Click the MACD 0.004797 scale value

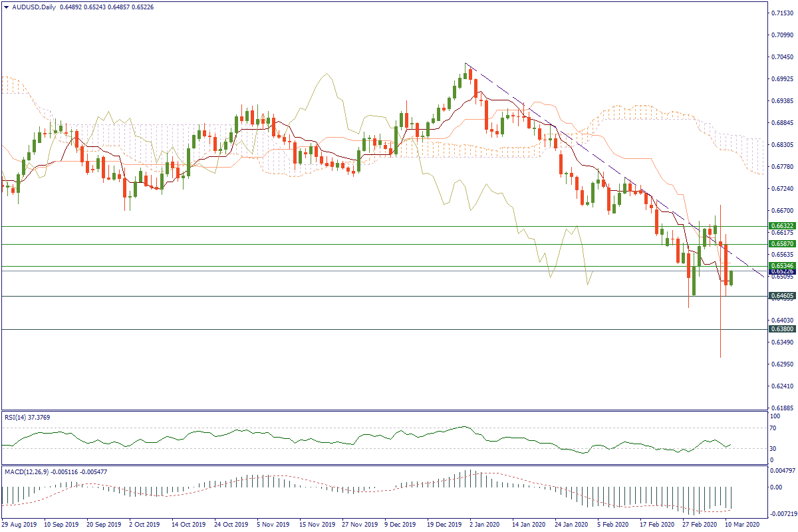[779, 470]
